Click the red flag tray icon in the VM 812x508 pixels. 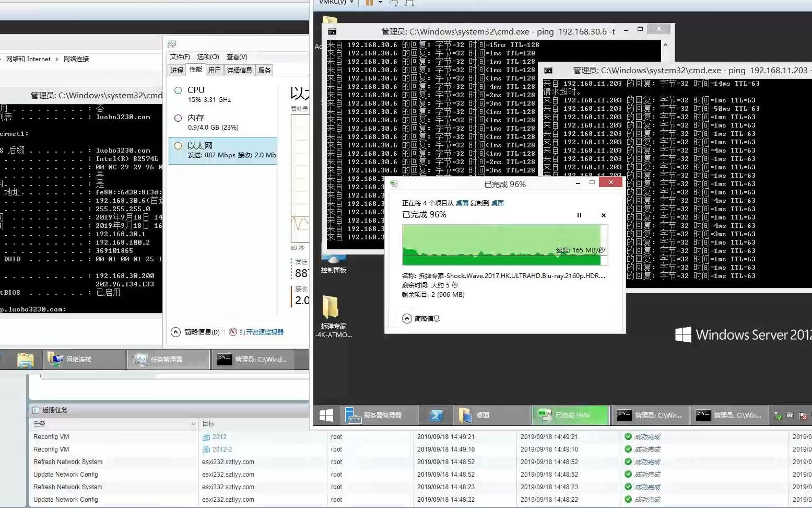coord(803,416)
